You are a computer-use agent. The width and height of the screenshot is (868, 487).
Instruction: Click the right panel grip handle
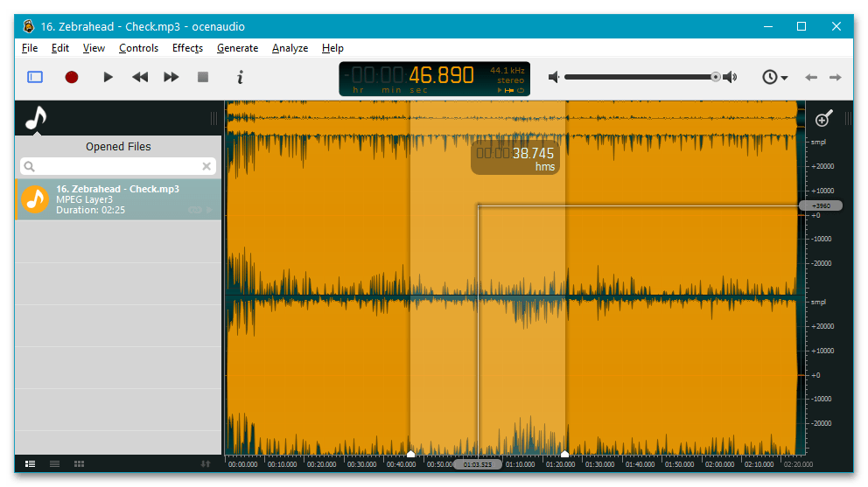coord(848,118)
